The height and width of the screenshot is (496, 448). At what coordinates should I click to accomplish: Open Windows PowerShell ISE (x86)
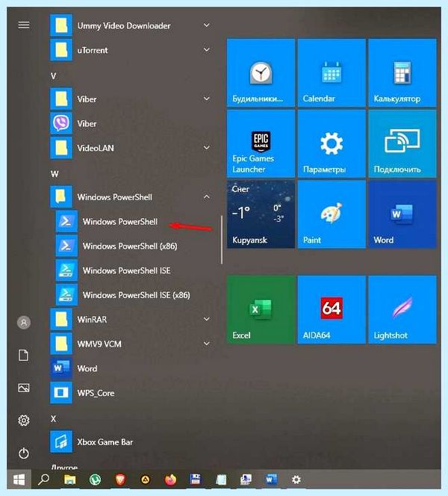(x=133, y=295)
